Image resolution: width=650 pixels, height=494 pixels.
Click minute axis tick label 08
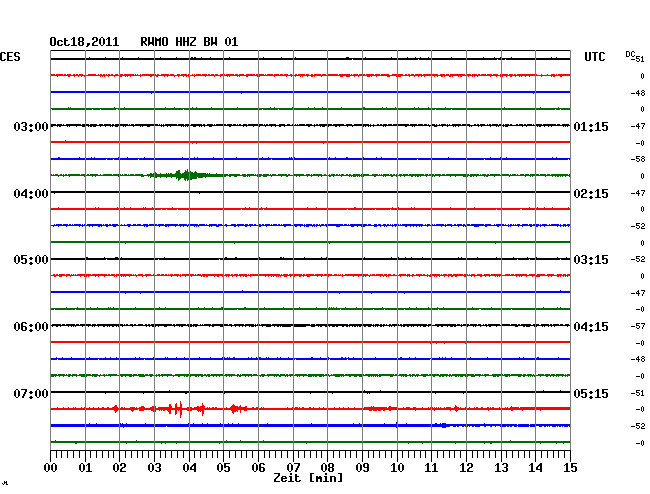(x=327, y=468)
